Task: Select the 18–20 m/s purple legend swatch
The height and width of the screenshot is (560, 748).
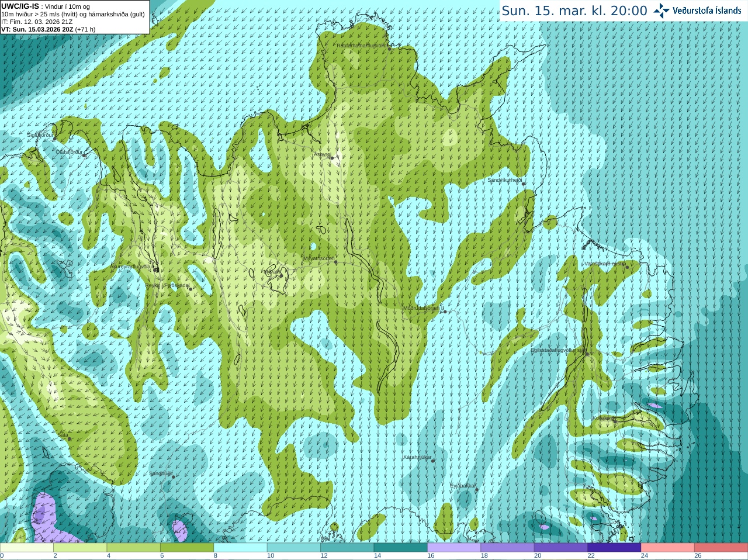Action: [507, 548]
